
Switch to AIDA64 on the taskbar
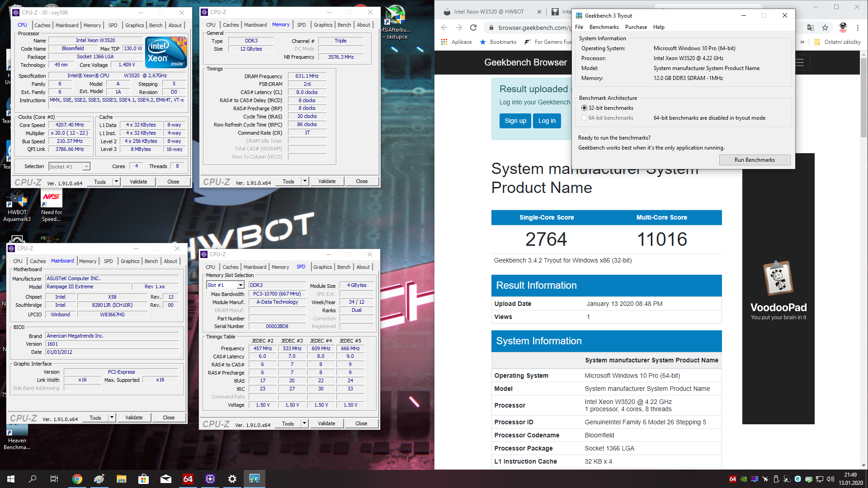tap(188, 479)
